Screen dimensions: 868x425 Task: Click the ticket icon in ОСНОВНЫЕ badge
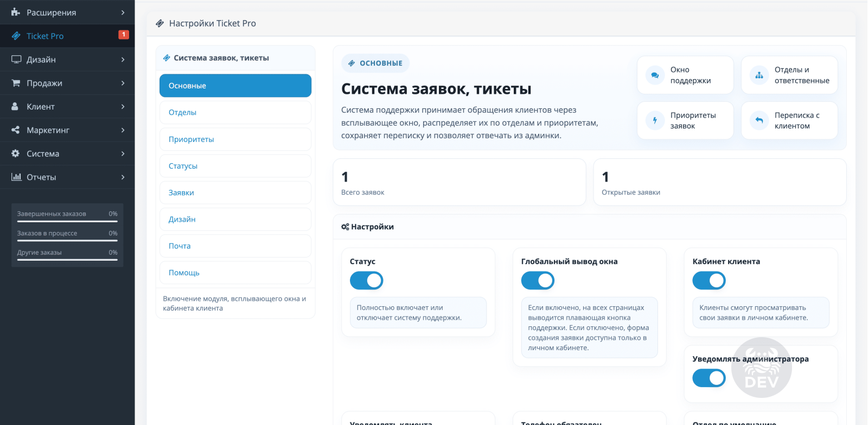pyautogui.click(x=352, y=63)
